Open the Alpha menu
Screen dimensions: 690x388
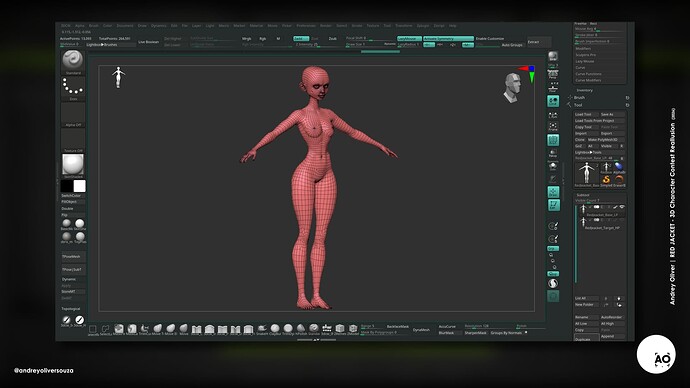point(80,26)
